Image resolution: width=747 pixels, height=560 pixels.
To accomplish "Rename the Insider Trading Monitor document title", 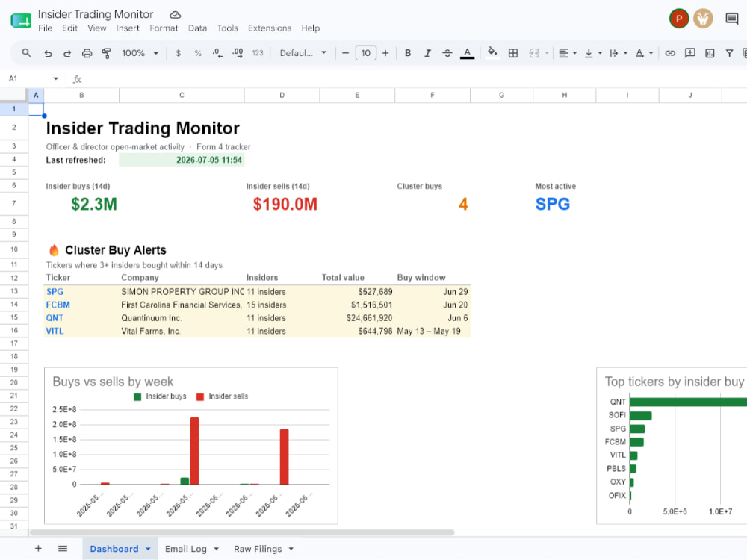I will (96, 14).
